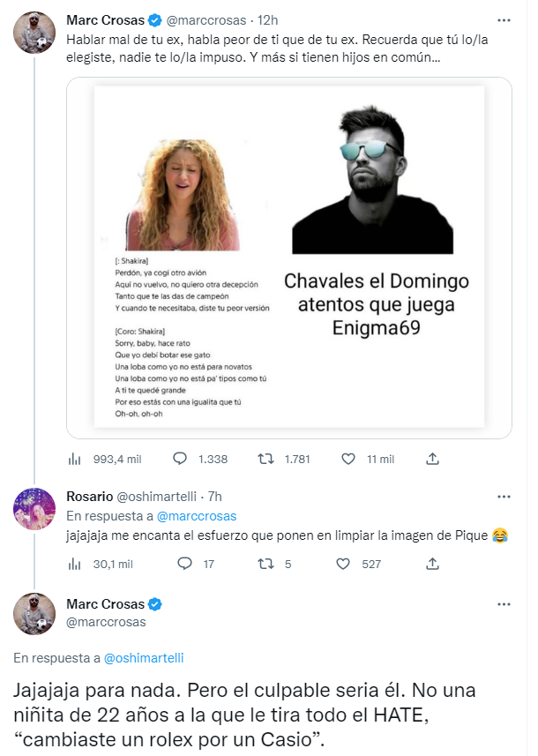Reply to the main tweet with 1.338 replies

[x=181, y=459]
